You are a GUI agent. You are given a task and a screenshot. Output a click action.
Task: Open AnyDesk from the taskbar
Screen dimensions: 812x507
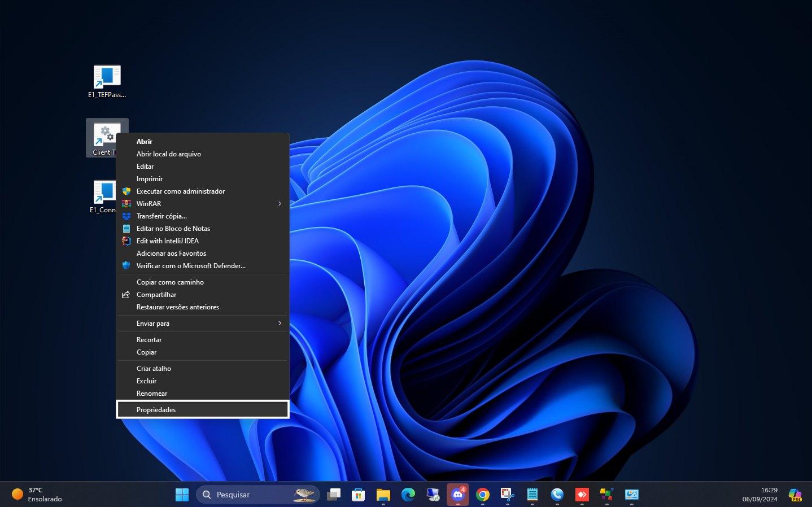click(582, 495)
